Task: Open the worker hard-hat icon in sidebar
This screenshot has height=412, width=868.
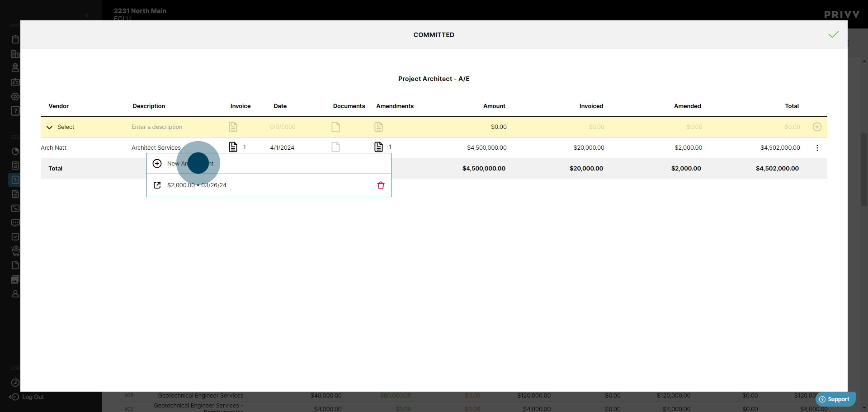Action: pos(15,67)
